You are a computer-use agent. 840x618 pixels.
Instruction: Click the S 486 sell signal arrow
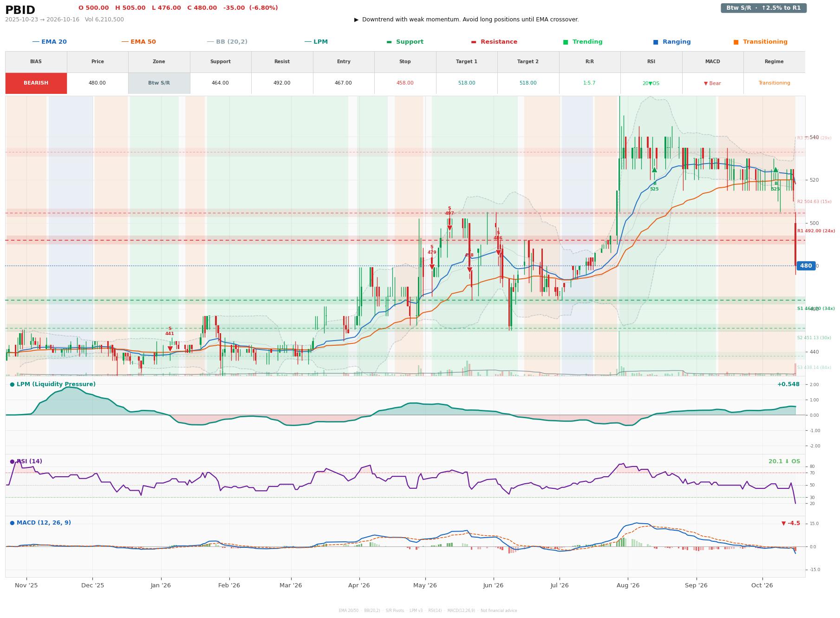tap(498, 253)
